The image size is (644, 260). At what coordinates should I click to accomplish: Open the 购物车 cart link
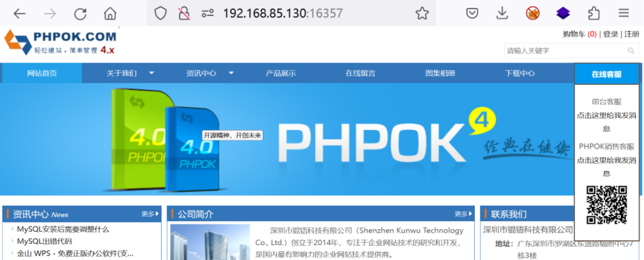[x=580, y=35]
